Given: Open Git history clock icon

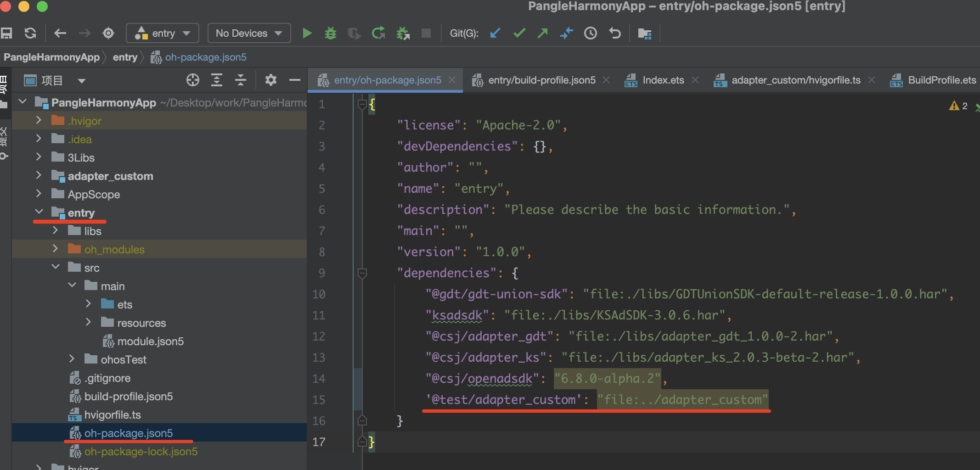Looking at the screenshot, I should coord(590,33).
